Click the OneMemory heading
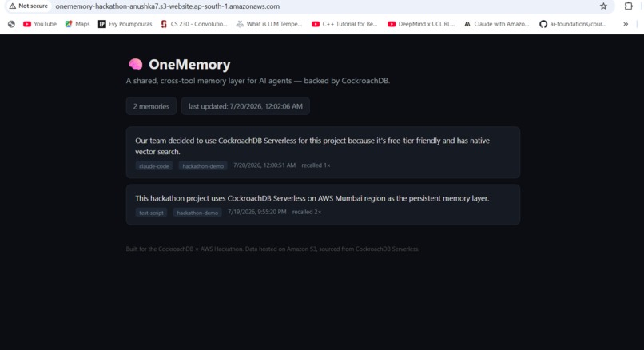This screenshot has width=644, height=350. click(x=189, y=64)
